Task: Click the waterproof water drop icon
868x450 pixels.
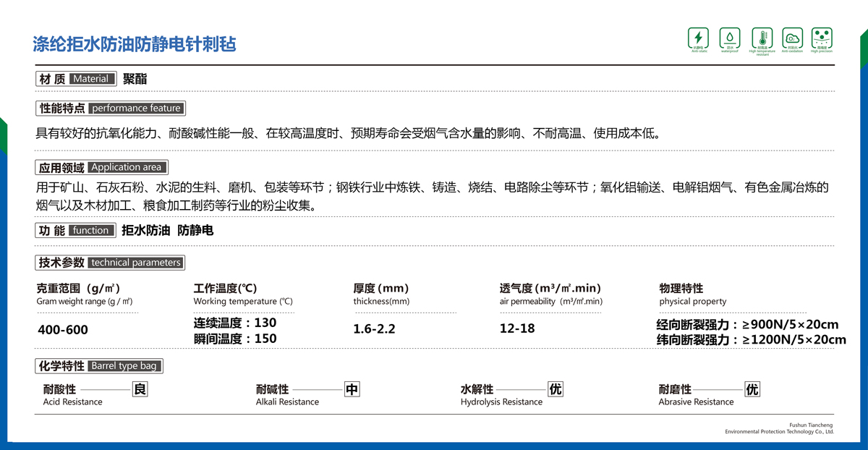Action: pyautogui.click(x=729, y=38)
